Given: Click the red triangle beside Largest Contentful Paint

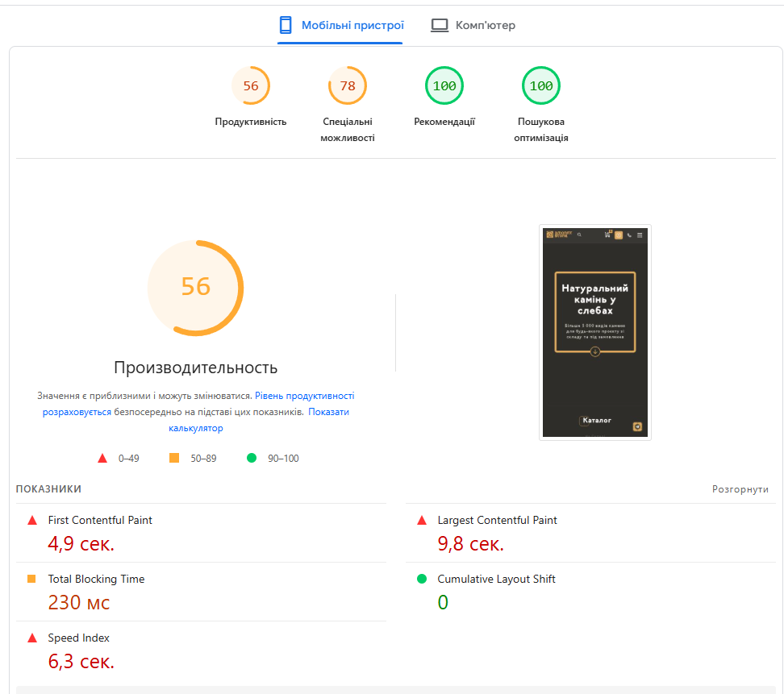Looking at the screenshot, I should tap(422, 520).
